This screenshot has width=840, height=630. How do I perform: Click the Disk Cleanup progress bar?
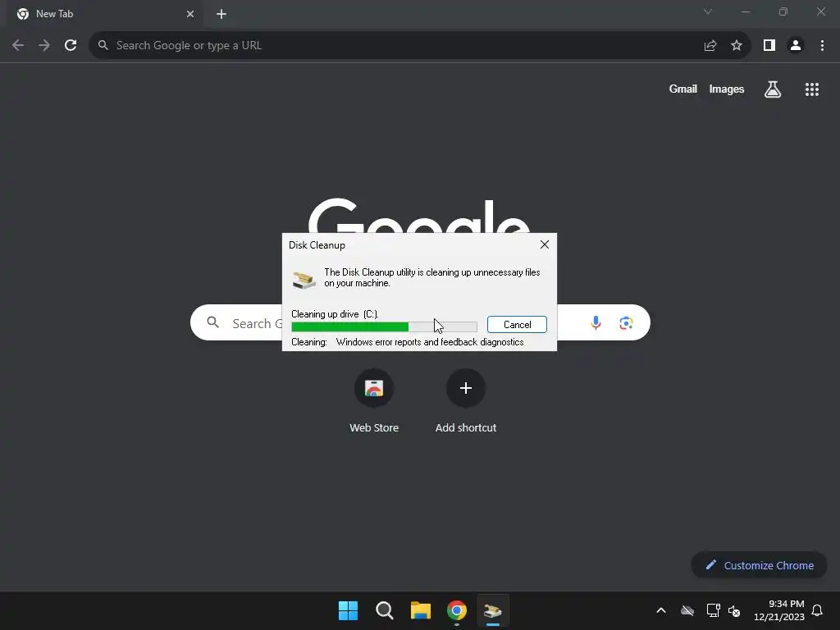(384, 326)
